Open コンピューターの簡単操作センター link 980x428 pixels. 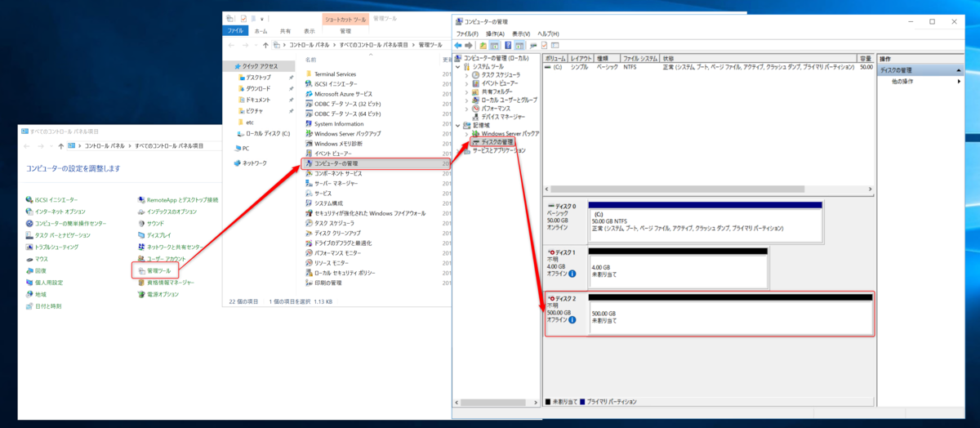(65, 223)
